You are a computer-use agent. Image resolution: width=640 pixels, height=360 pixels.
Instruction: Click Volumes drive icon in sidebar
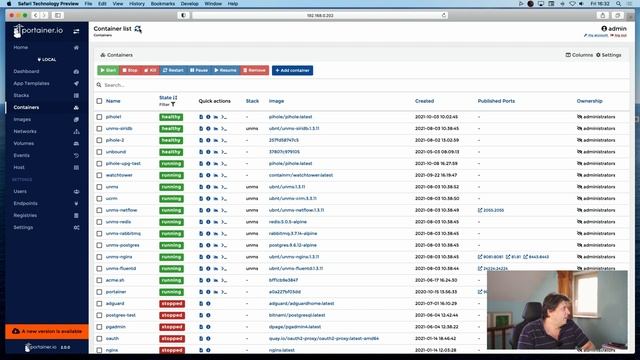tap(76, 144)
